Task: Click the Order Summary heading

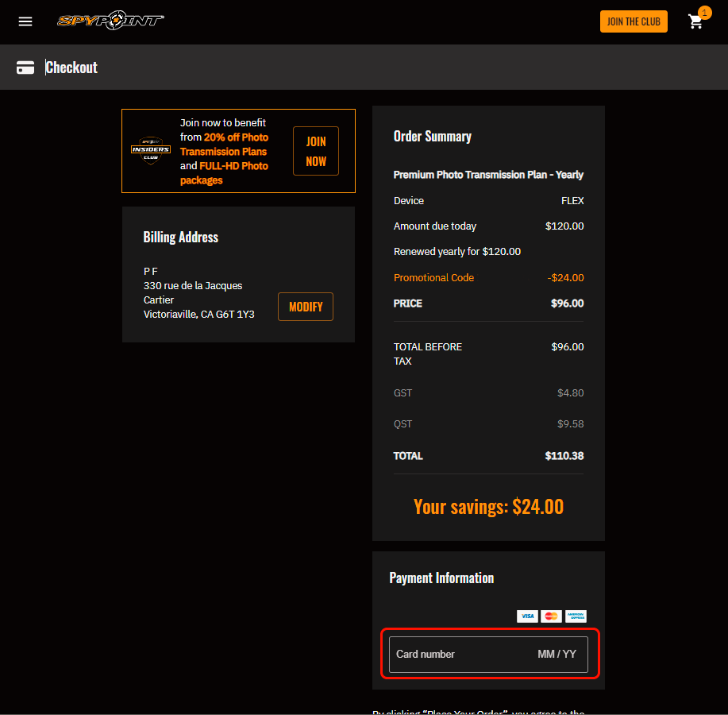Action: pyautogui.click(x=432, y=137)
